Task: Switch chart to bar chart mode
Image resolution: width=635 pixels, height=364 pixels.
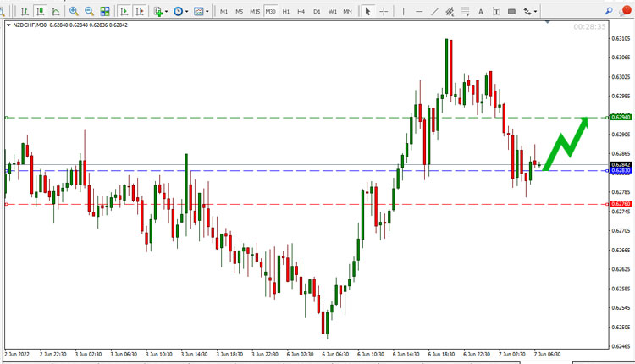Action: click(25, 11)
